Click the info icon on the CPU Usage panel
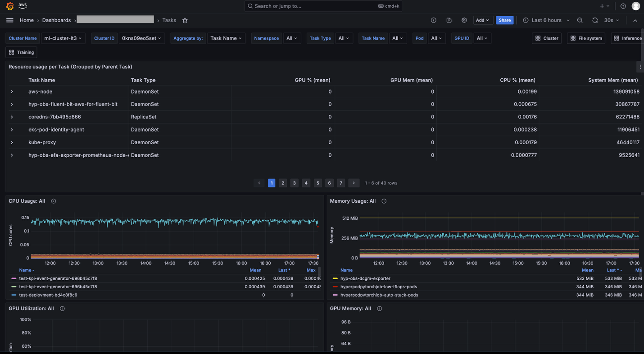 pyautogui.click(x=53, y=201)
